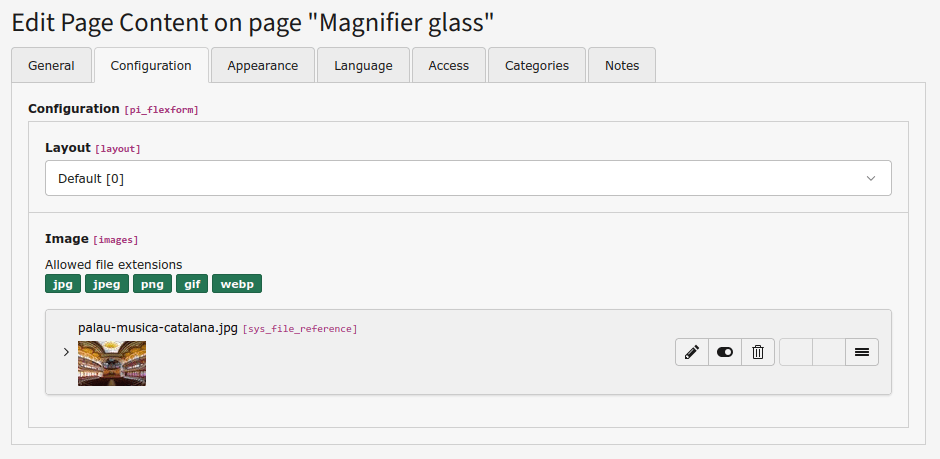Click the palau-musica-catalana.jpg file name
940x459 pixels.
(x=158, y=328)
